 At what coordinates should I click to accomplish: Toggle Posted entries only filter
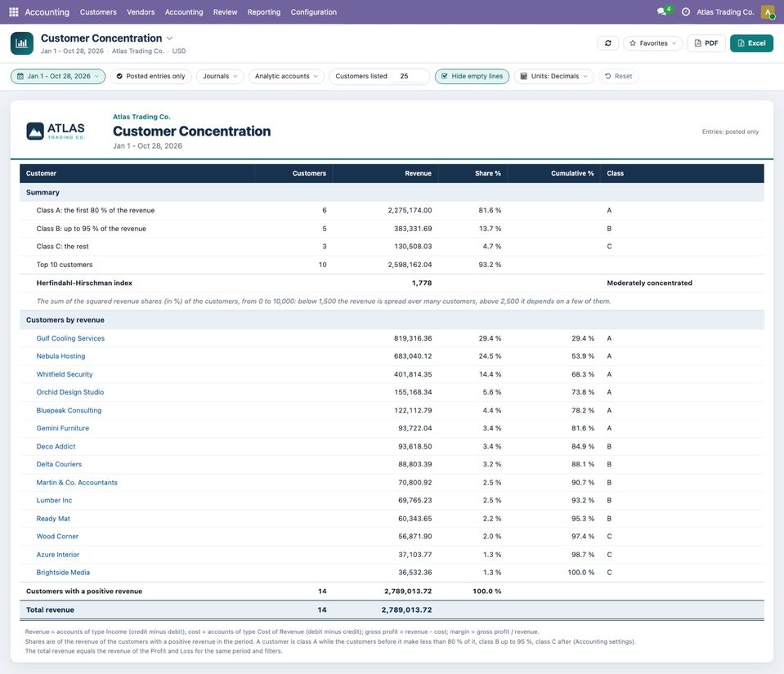(x=150, y=77)
